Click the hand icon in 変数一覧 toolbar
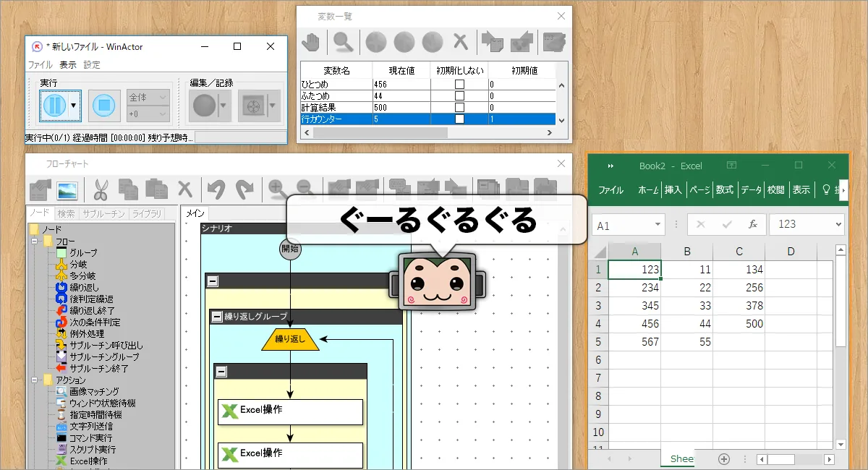The width and height of the screenshot is (868, 470). click(x=312, y=43)
